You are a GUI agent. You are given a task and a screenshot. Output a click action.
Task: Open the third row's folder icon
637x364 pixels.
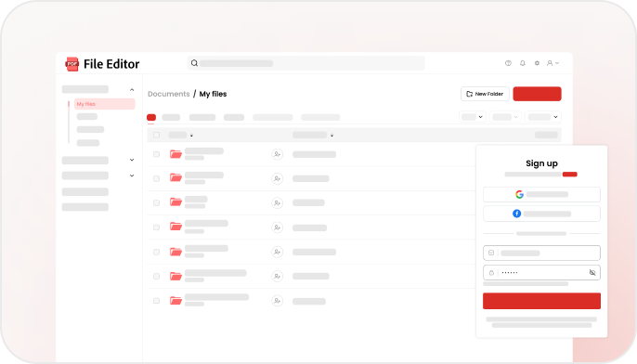[x=175, y=201]
